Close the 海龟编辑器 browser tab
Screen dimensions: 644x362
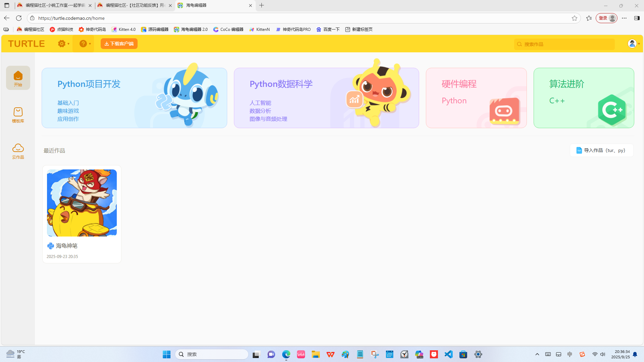(250, 5)
